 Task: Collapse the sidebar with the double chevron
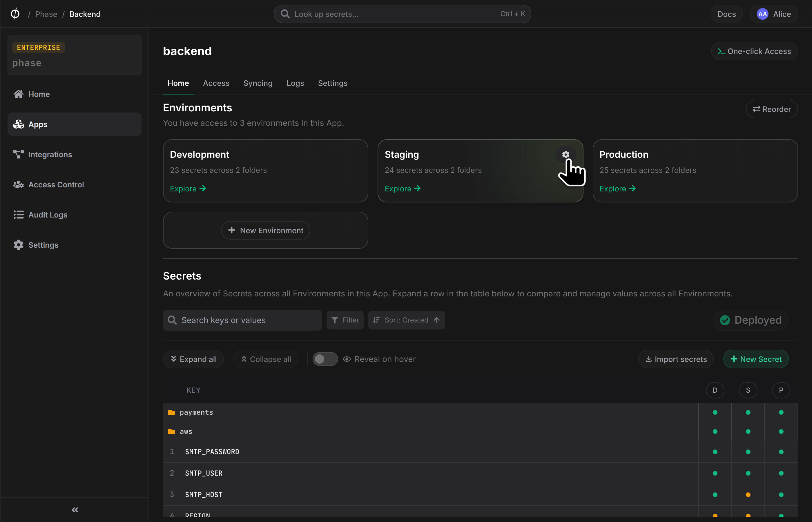[x=75, y=510]
